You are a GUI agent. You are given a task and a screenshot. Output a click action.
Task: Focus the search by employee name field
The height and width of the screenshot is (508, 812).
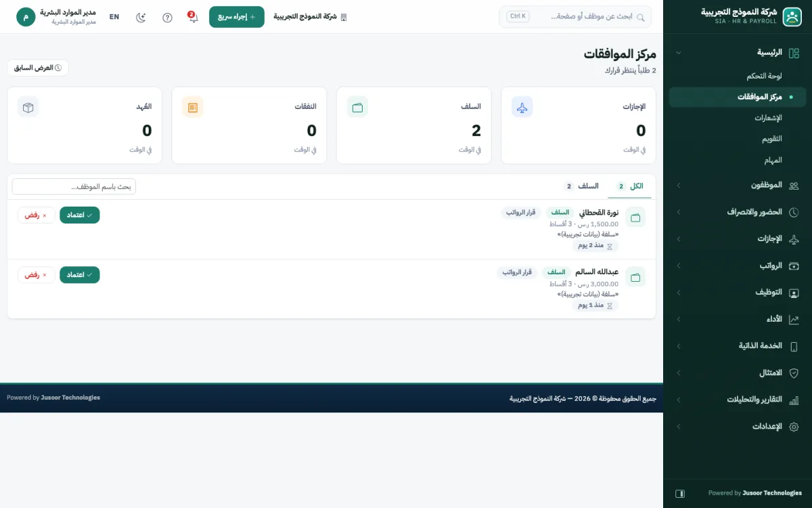coord(74,186)
